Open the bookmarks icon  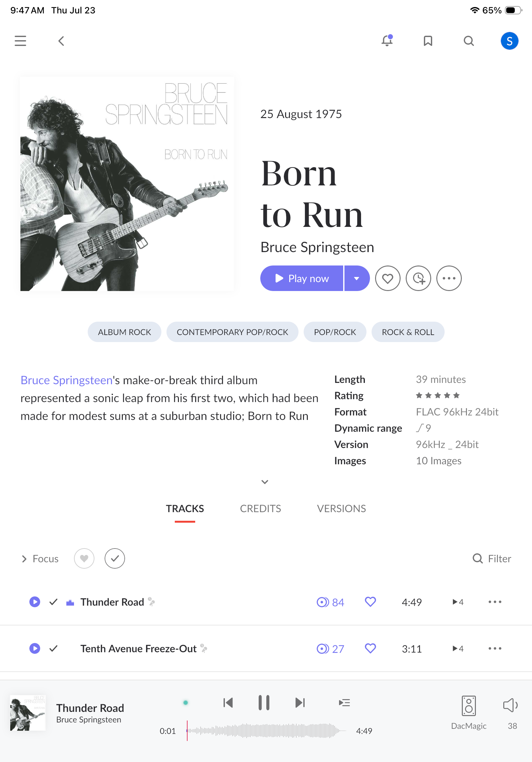428,41
